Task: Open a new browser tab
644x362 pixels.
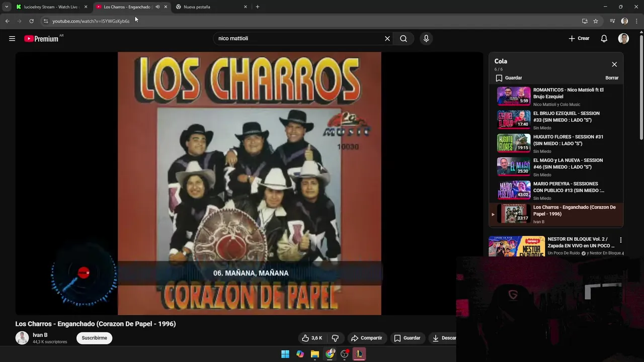Action: click(258, 7)
